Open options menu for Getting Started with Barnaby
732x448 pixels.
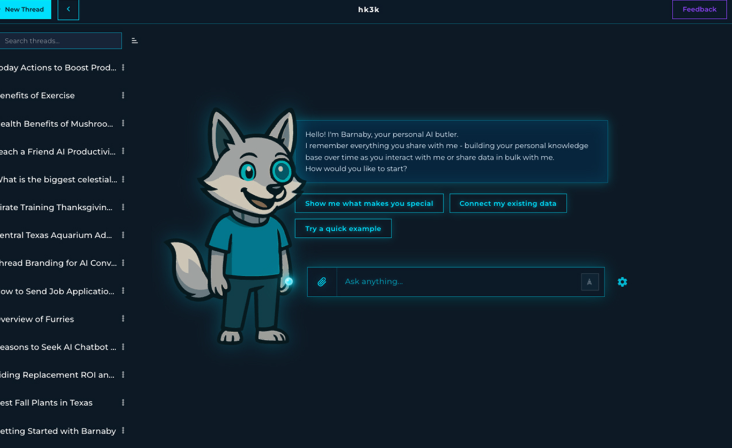(x=123, y=431)
